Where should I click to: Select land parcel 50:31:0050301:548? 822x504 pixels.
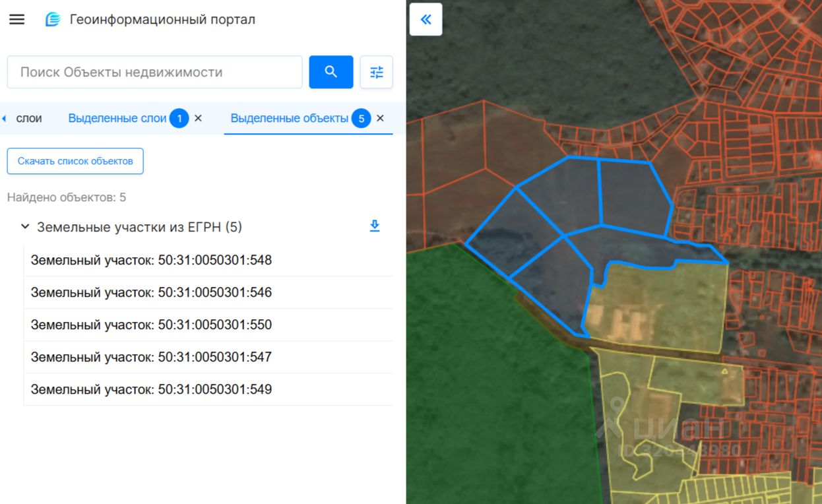click(x=151, y=260)
